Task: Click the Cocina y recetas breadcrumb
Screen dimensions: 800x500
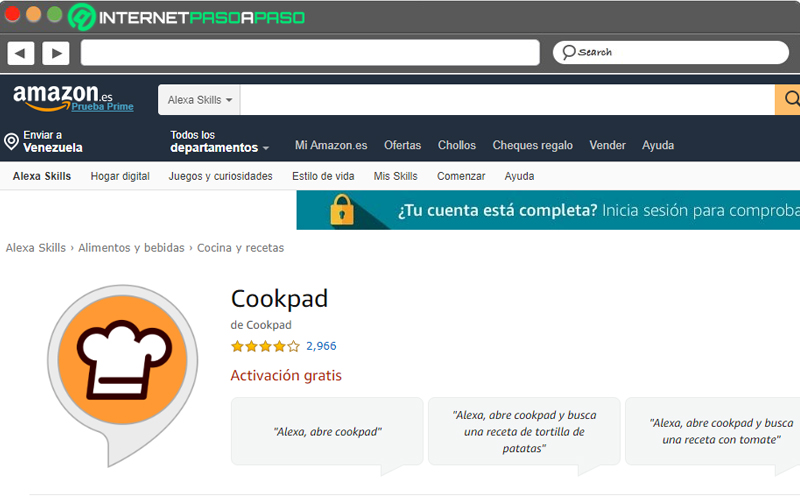Action: [240, 248]
